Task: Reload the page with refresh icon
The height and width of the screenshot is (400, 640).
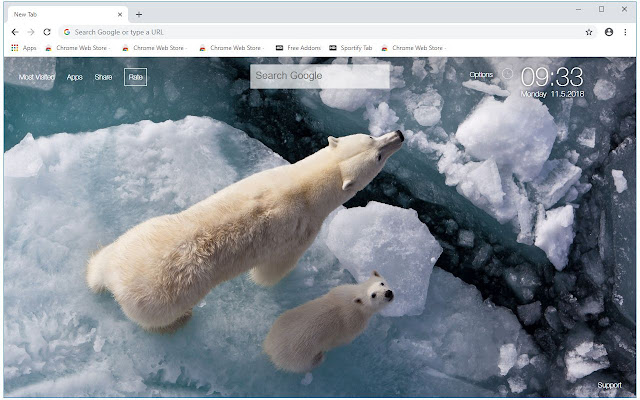Action: tap(47, 32)
